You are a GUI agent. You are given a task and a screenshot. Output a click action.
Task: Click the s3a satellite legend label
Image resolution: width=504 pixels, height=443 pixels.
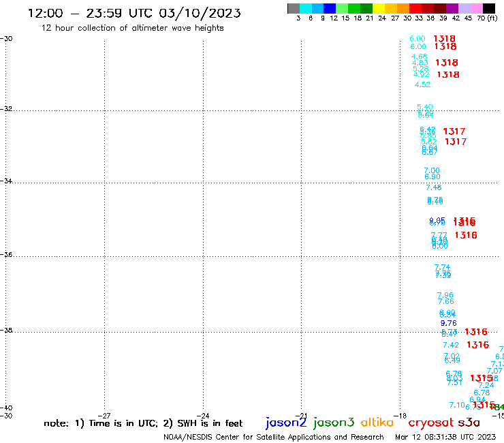[469, 423]
